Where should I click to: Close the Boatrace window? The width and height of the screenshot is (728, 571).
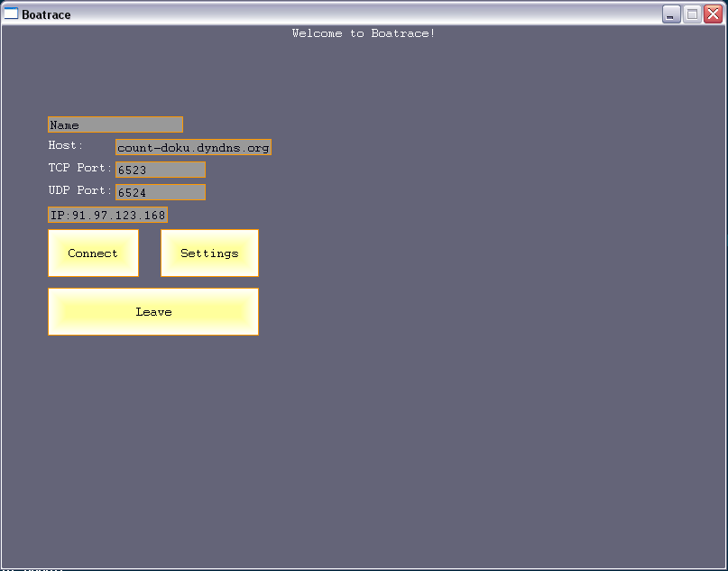(713, 14)
